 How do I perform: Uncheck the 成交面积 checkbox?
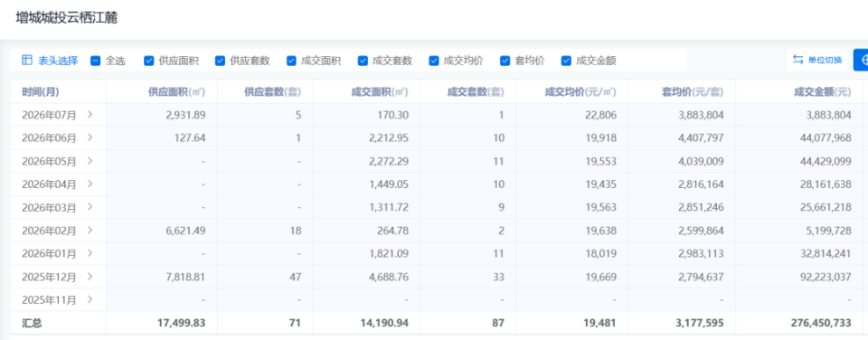click(291, 61)
